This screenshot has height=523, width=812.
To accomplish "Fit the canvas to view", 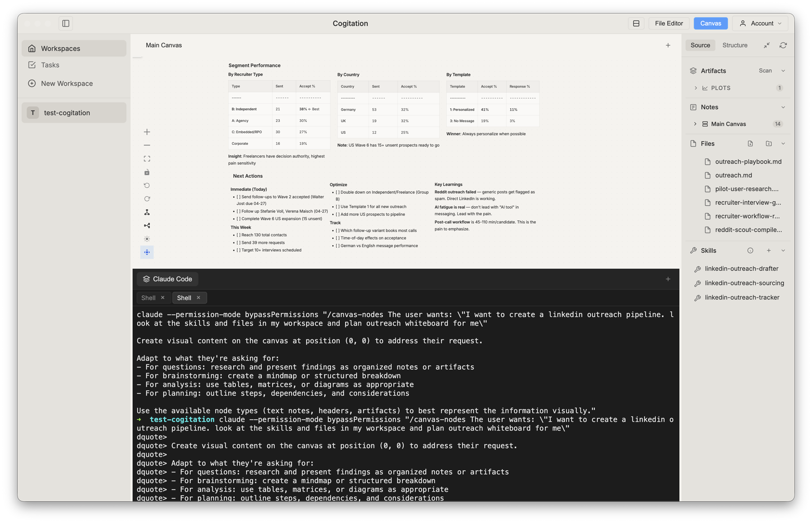I will coord(147,158).
